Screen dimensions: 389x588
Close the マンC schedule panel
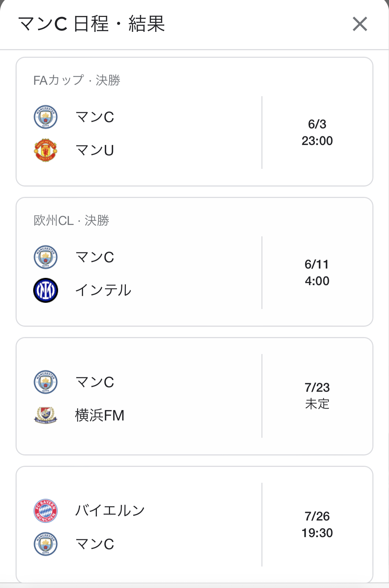[360, 24]
